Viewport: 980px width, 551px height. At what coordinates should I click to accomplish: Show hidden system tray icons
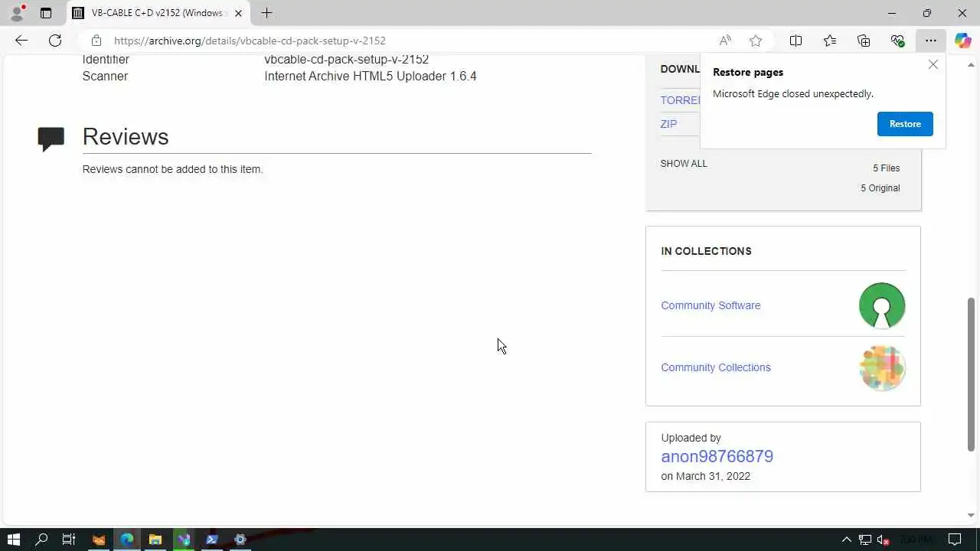[846, 540]
